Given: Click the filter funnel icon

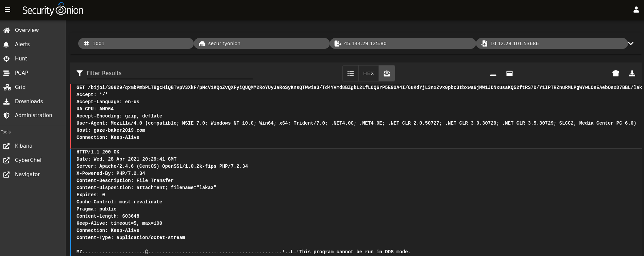Looking at the screenshot, I should (80, 73).
